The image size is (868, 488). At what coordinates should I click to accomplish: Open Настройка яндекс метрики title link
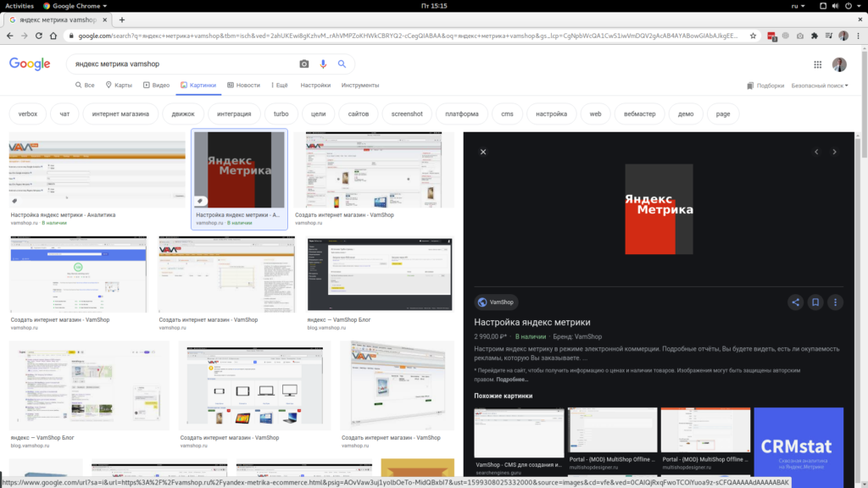(x=532, y=322)
